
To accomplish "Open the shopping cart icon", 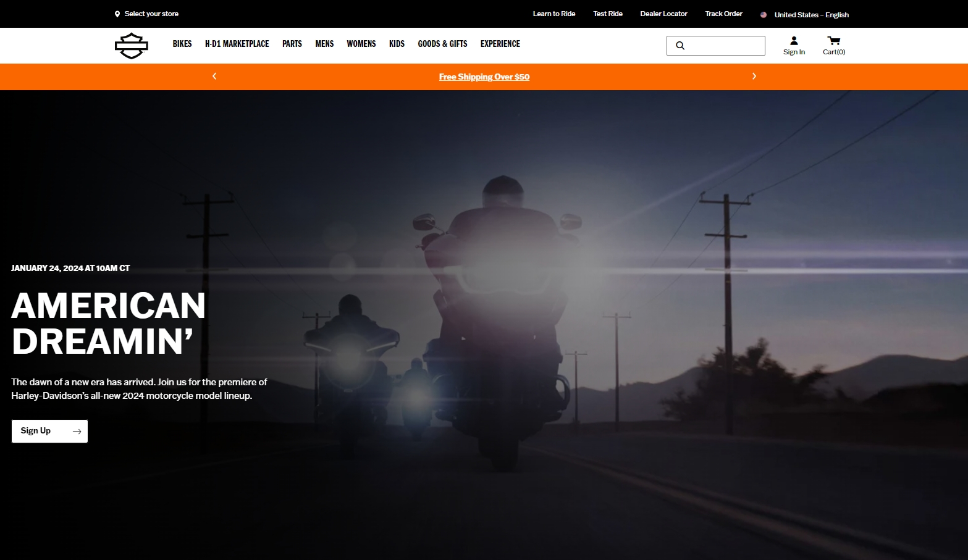I will coord(834,41).
